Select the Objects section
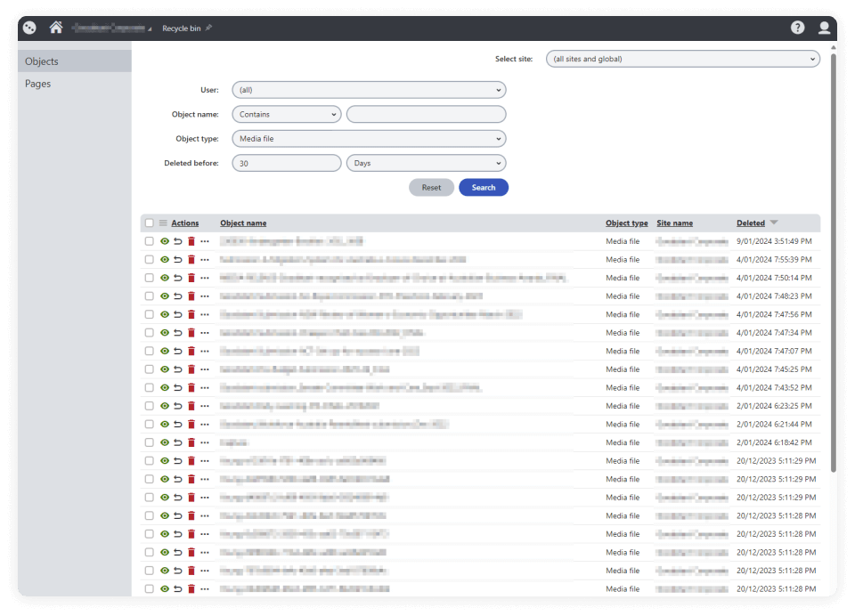 [x=42, y=61]
